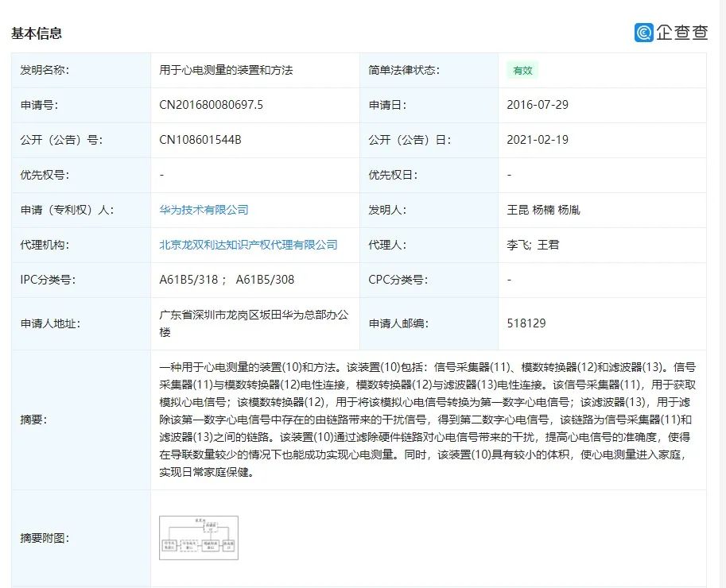Viewport: 726px width, 588px height.
Task: Select publication number CN108601544B
Action: click(x=200, y=140)
